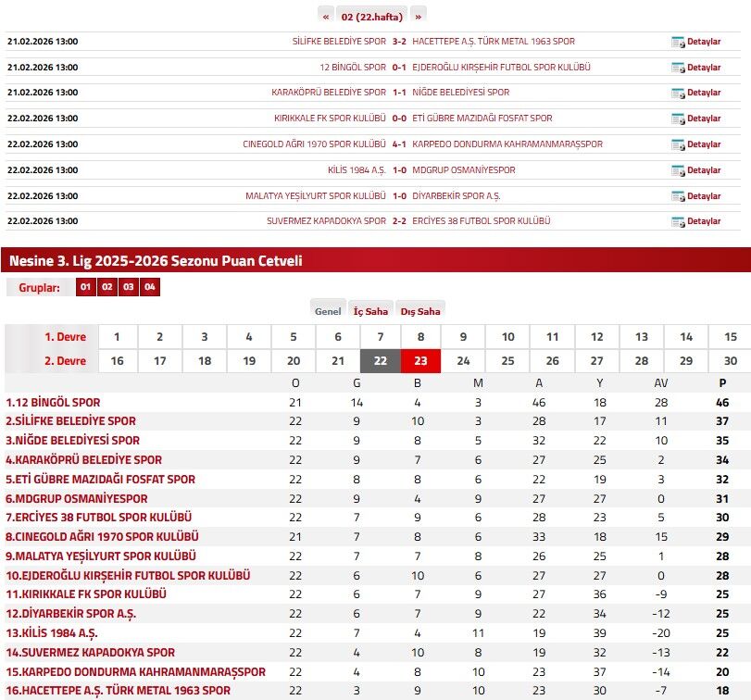Select group 03

[x=129, y=287]
